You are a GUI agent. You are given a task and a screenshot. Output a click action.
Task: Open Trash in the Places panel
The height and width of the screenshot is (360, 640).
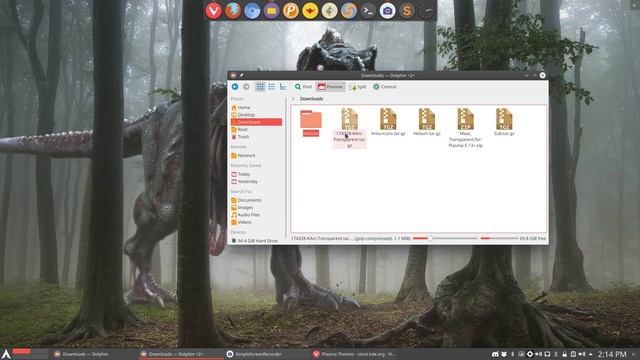256,137
